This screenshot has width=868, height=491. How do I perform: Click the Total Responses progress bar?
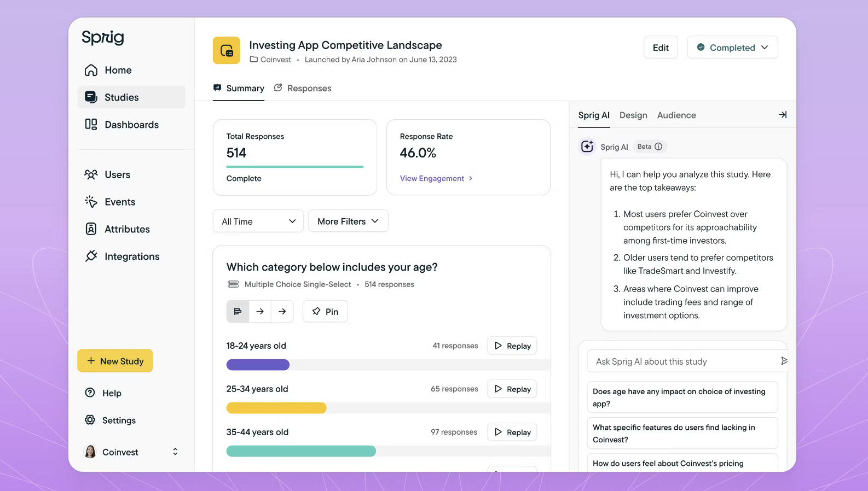click(295, 166)
